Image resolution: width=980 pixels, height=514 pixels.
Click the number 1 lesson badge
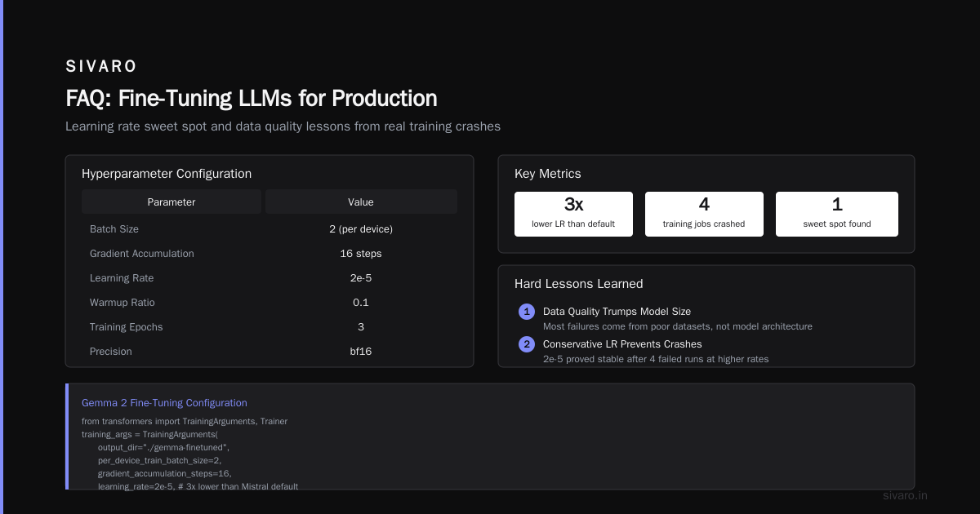527,312
